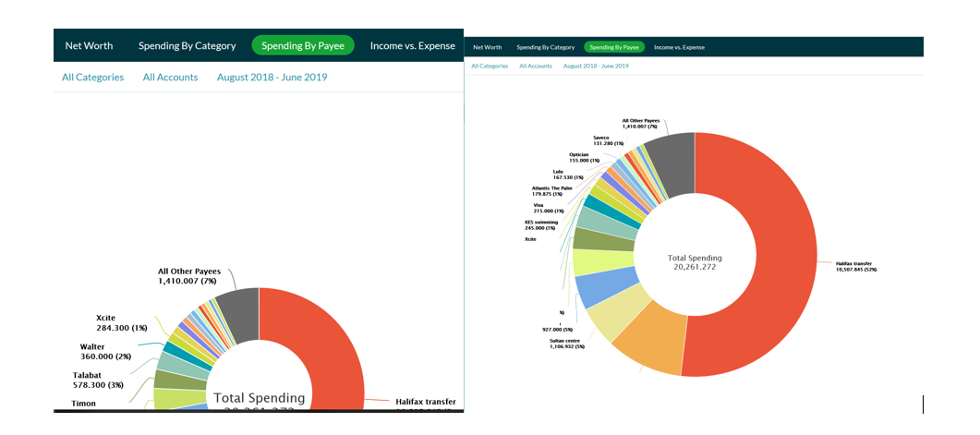
Task: Switch to Spending By Category in left view
Action: pyautogui.click(x=187, y=45)
